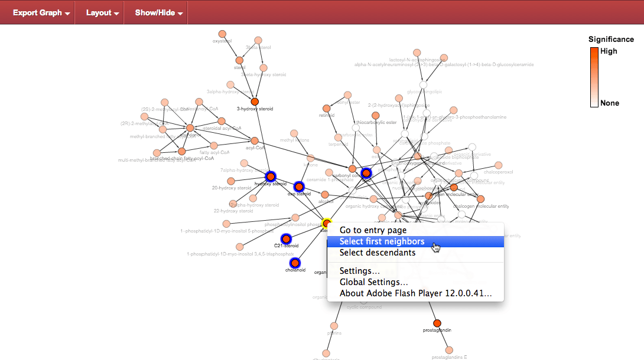
Task: Open the Export Graph dropdown
Action: [x=41, y=12]
